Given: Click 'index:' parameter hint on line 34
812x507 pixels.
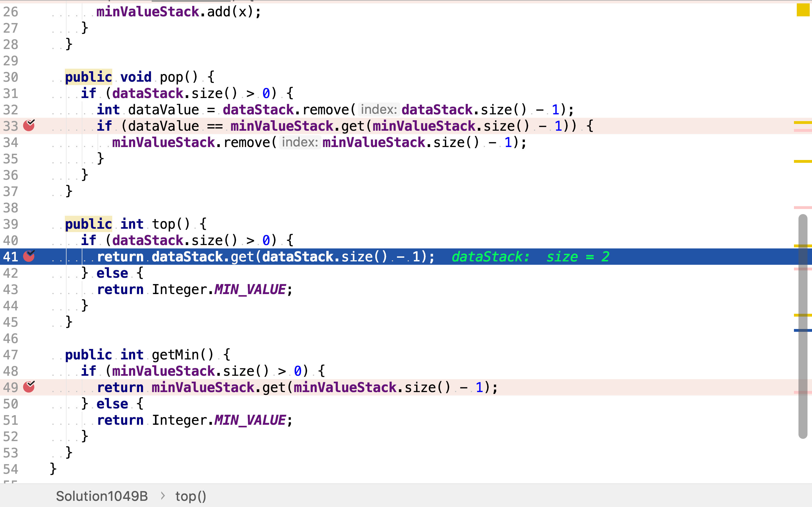Looking at the screenshot, I should pos(300,142).
